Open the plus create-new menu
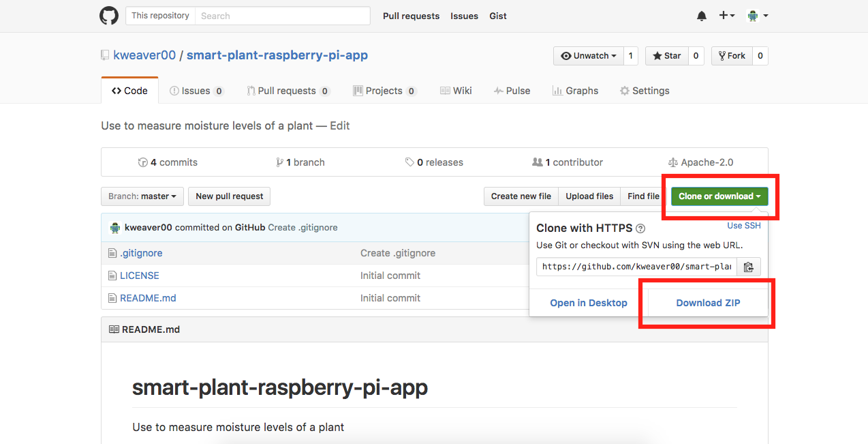Viewport: 868px width, 444px height. click(x=727, y=16)
